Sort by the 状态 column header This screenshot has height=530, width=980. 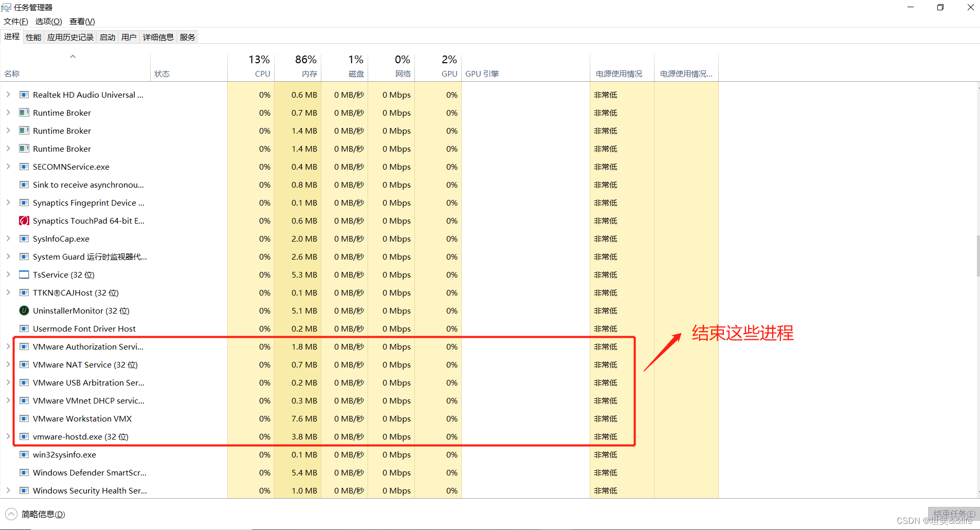(x=189, y=67)
